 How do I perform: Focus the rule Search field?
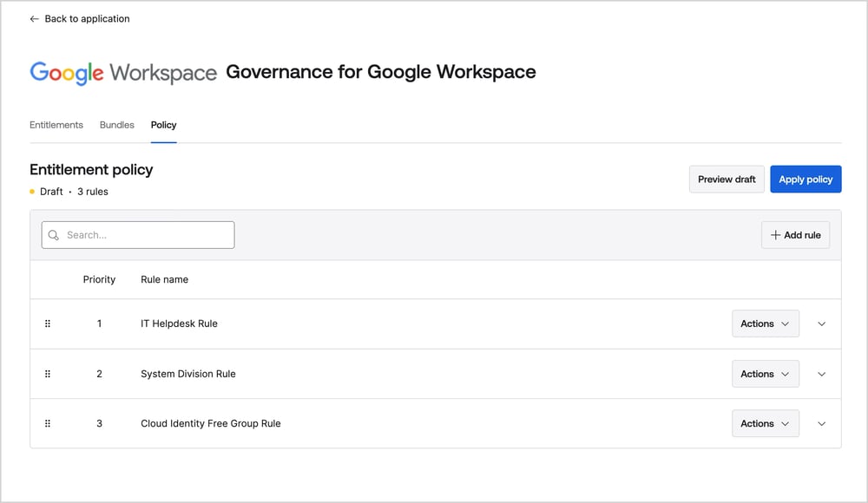[138, 235]
